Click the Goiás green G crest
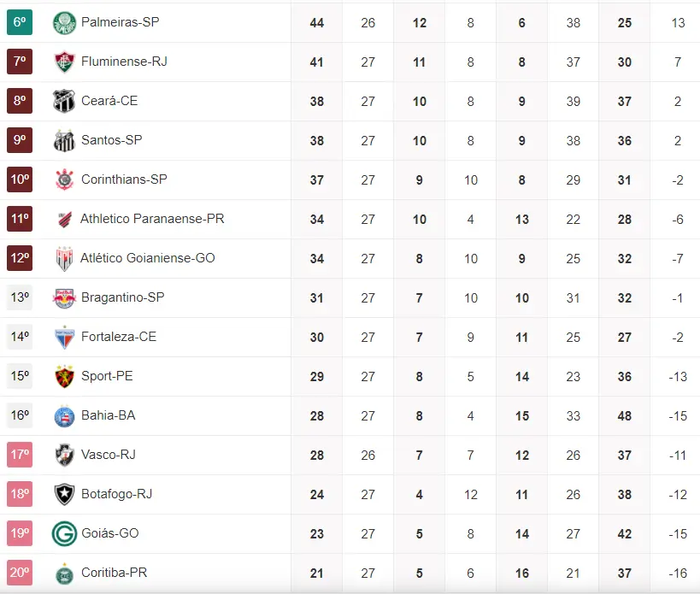Screen dimensions: 700x594 (x=64, y=533)
